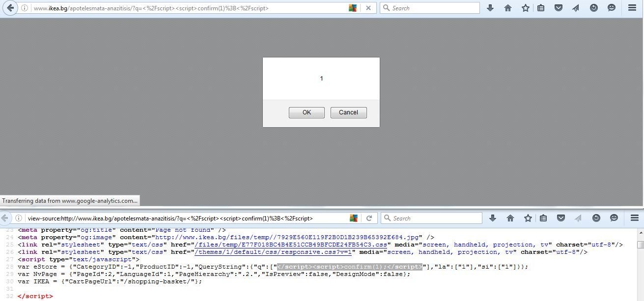Click the <script type="text/javascript"> source line

[x=79, y=259]
